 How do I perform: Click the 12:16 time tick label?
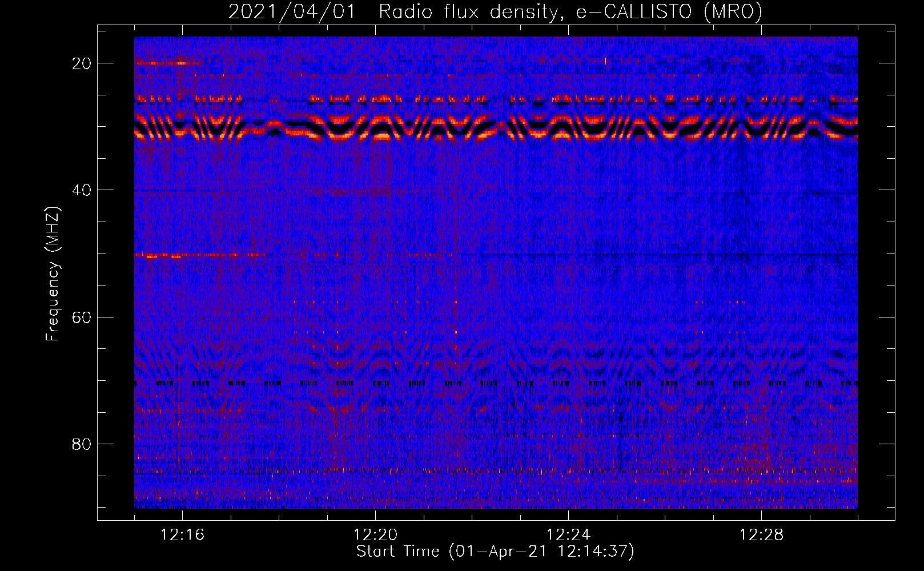click(x=182, y=535)
